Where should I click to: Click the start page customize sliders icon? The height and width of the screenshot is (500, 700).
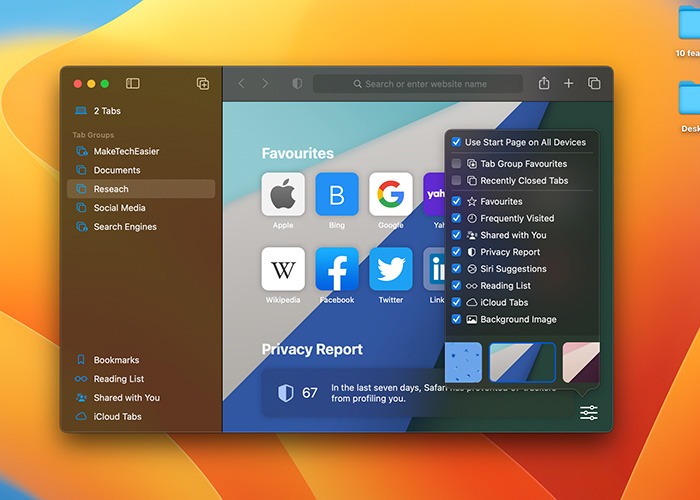[589, 412]
